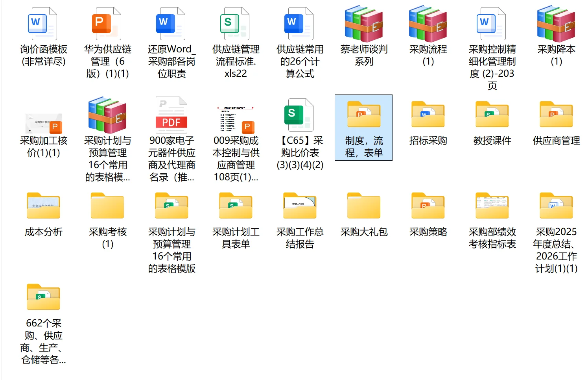Open the archive 采购计划与预算管理16个常用的表格模板
588x380 pixels.
(x=107, y=115)
